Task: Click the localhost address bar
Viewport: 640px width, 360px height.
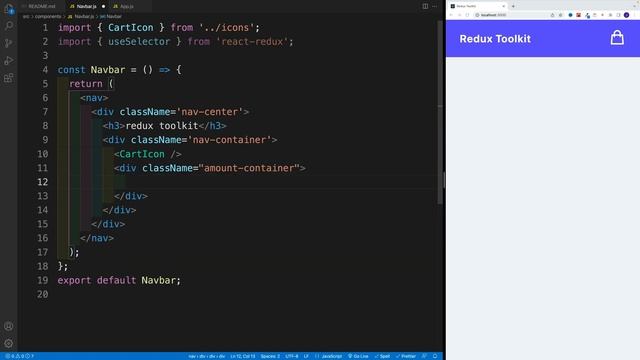Action: coord(511,15)
